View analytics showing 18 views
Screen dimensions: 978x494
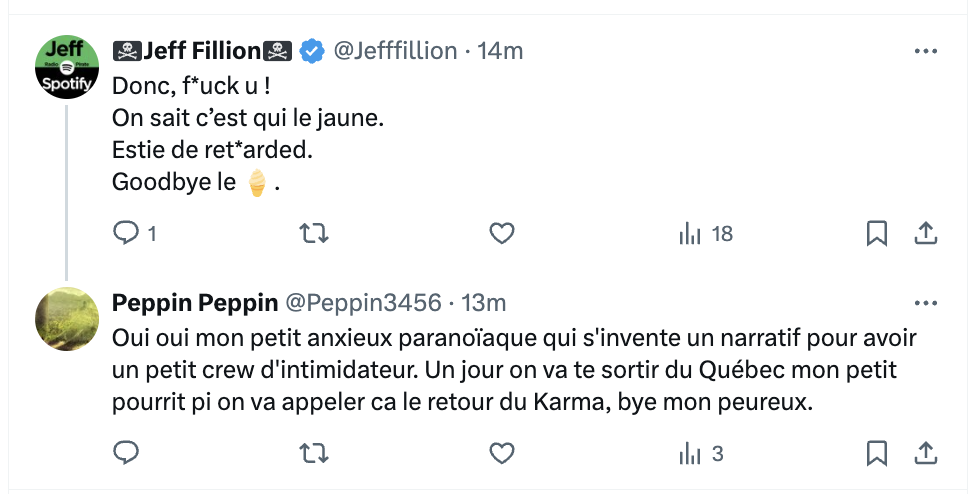(x=705, y=234)
